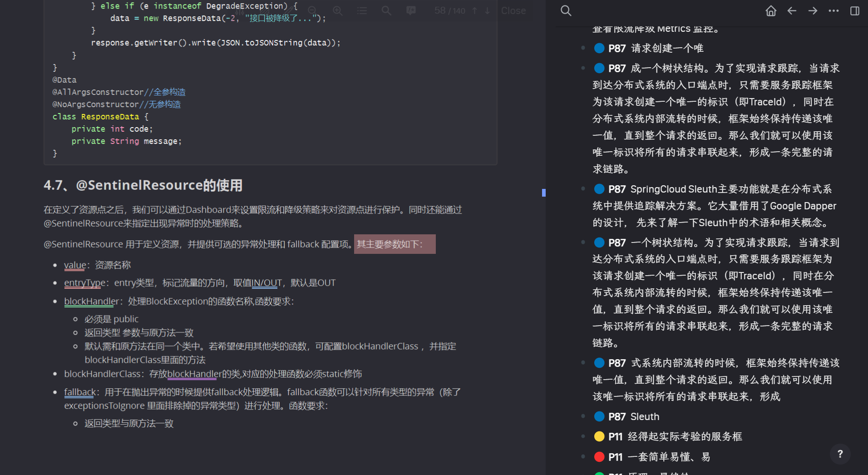Open the outline list icon in PDF toolbar
The width and height of the screenshot is (868, 475).
[x=362, y=10]
